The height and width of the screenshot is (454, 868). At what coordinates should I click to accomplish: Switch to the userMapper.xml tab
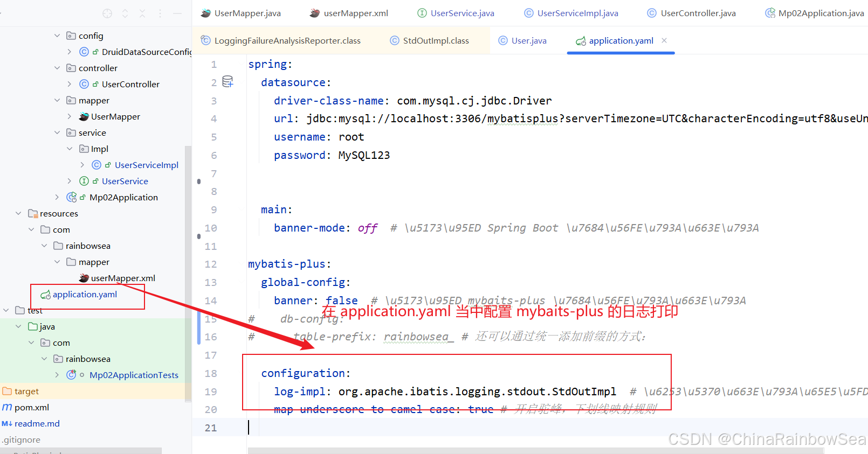[x=349, y=13]
